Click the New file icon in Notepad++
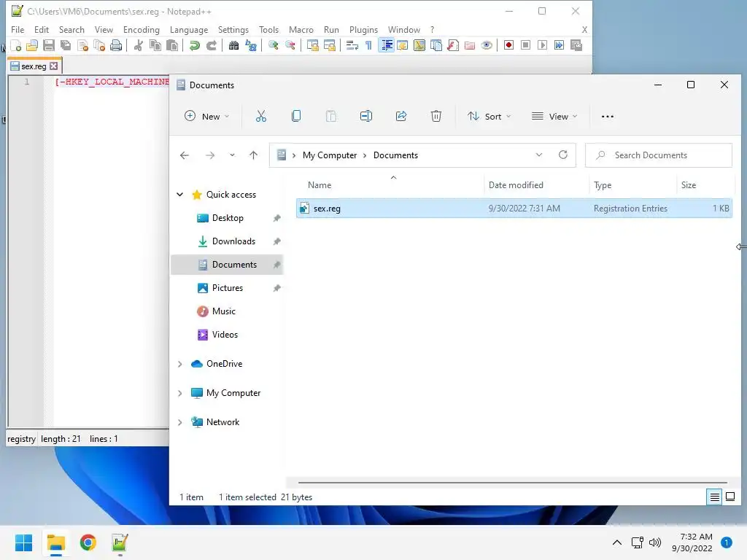Screen dimensions: 747x560 click(16, 45)
